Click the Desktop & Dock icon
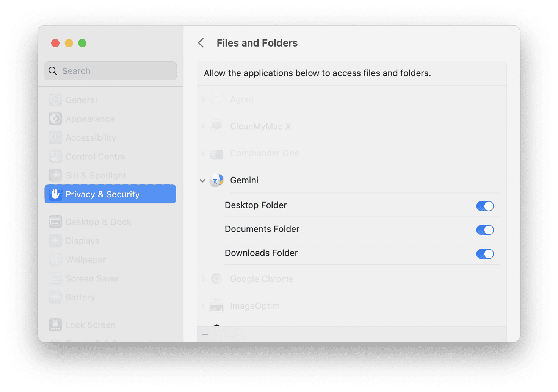The width and height of the screenshot is (558, 392). coord(55,222)
